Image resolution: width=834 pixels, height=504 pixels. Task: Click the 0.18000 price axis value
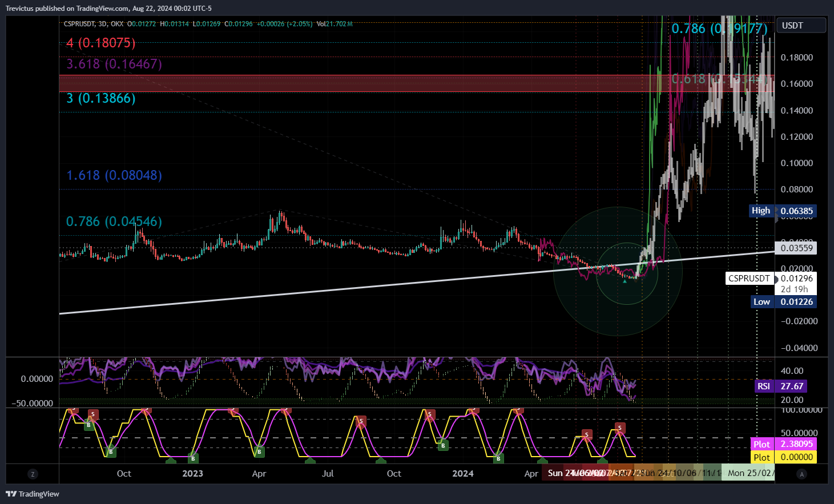[x=796, y=58]
